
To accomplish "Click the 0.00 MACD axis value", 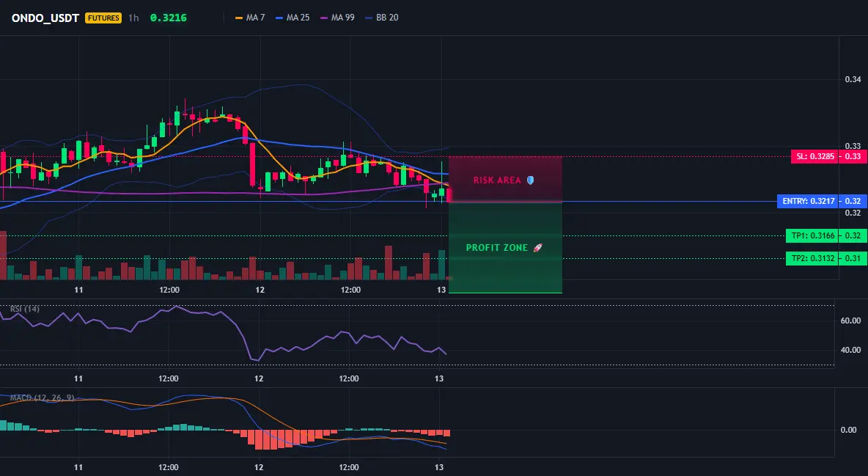I will (x=849, y=430).
